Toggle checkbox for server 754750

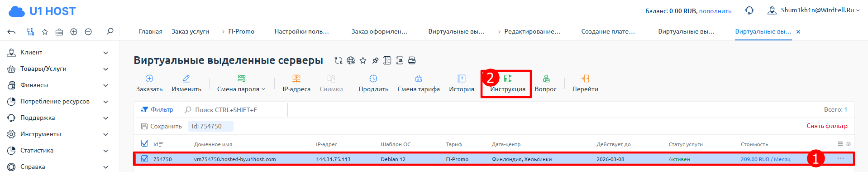(145, 159)
